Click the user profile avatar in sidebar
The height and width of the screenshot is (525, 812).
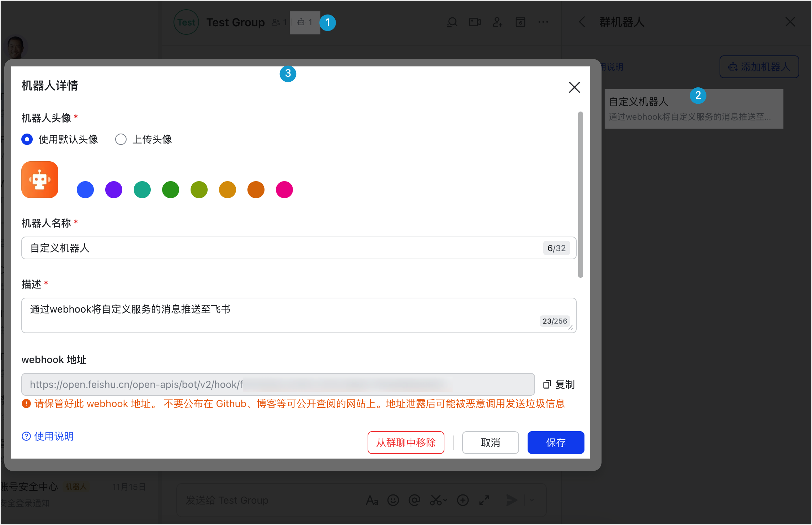click(x=16, y=47)
